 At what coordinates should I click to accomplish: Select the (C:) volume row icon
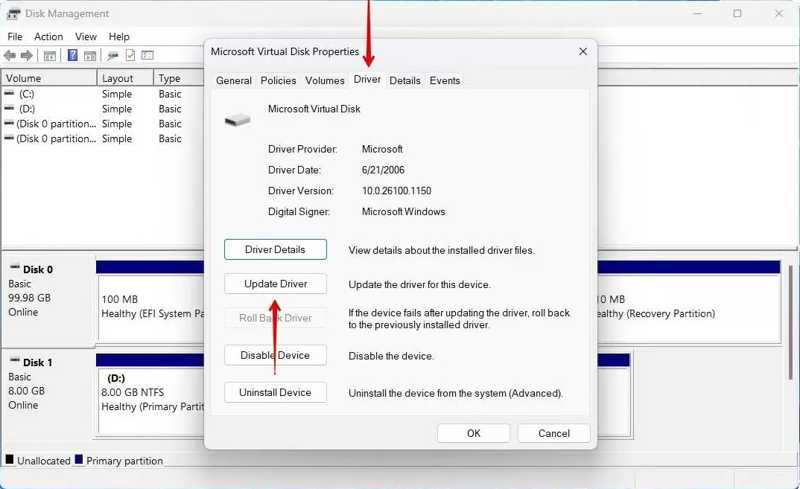coord(9,94)
